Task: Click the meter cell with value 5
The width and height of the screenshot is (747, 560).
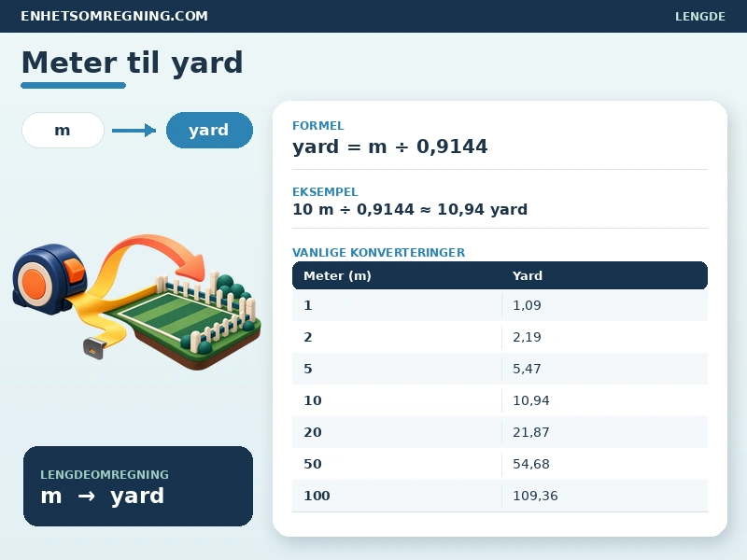Action: (397, 369)
